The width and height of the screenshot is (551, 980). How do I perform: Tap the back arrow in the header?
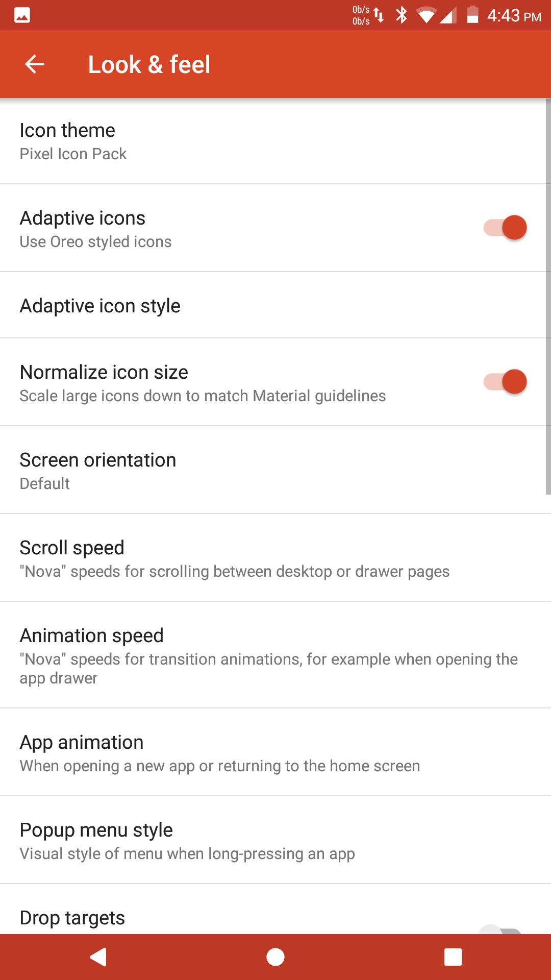[35, 64]
